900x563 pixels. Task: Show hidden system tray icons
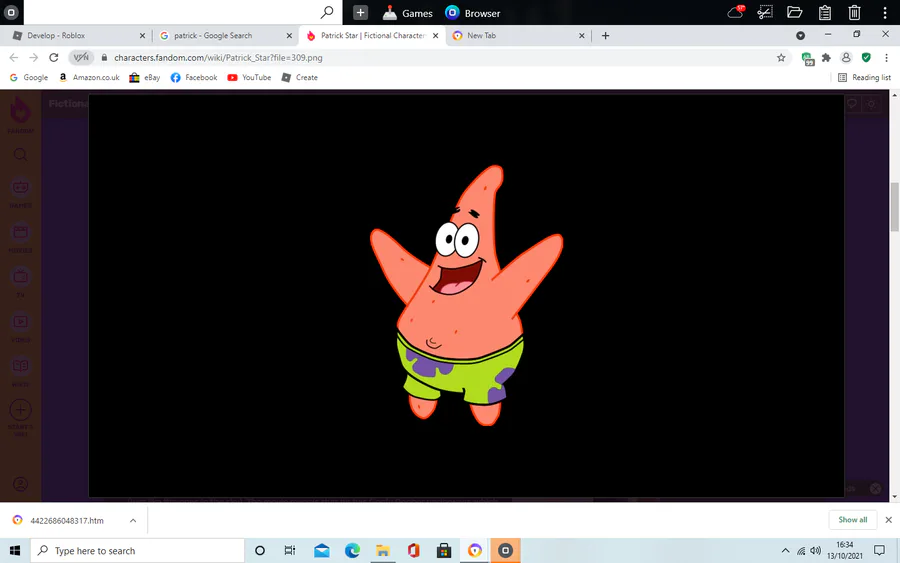coord(785,551)
